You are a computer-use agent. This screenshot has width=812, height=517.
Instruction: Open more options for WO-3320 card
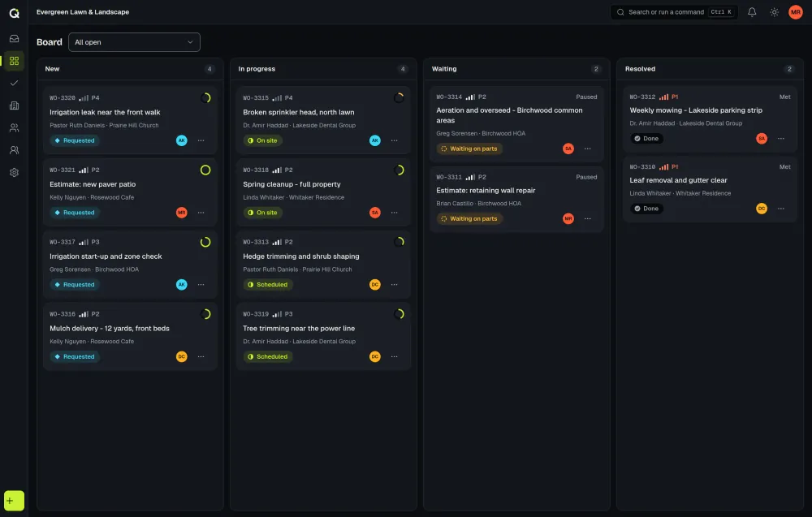[x=201, y=140]
